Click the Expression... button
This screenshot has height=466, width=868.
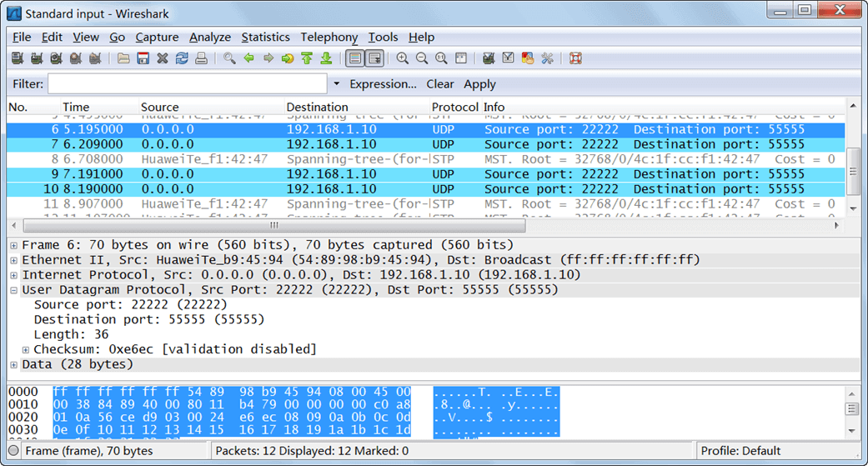point(383,84)
